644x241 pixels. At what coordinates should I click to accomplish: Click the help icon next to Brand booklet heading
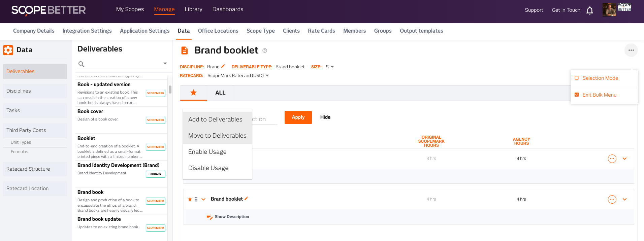click(265, 50)
